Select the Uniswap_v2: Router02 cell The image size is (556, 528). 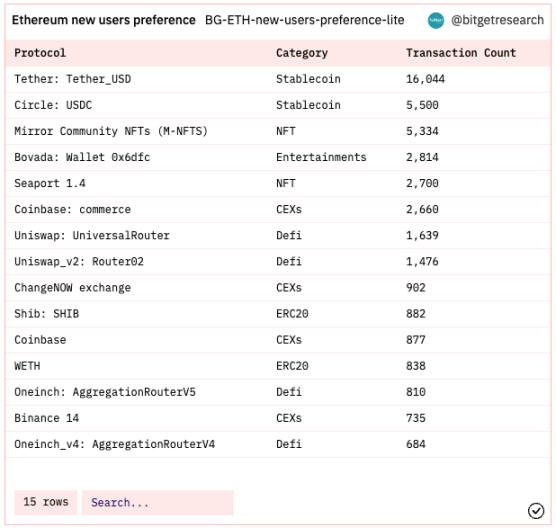(x=79, y=262)
